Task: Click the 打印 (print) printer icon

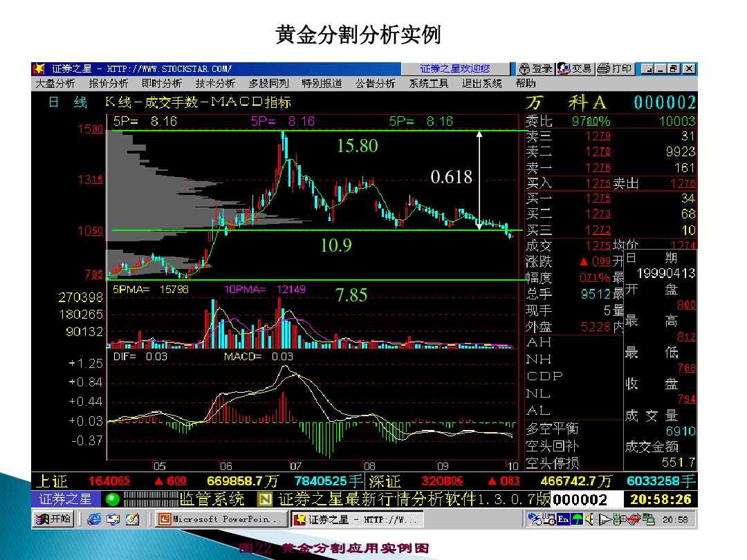Action: click(x=602, y=68)
